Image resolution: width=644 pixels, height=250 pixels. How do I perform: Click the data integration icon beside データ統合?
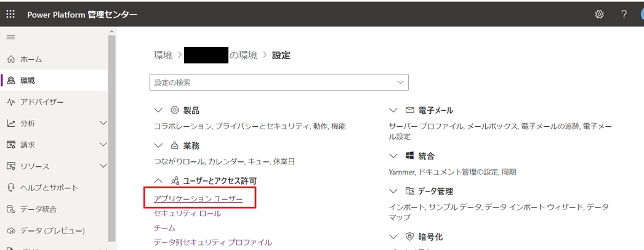[x=11, y=209]
